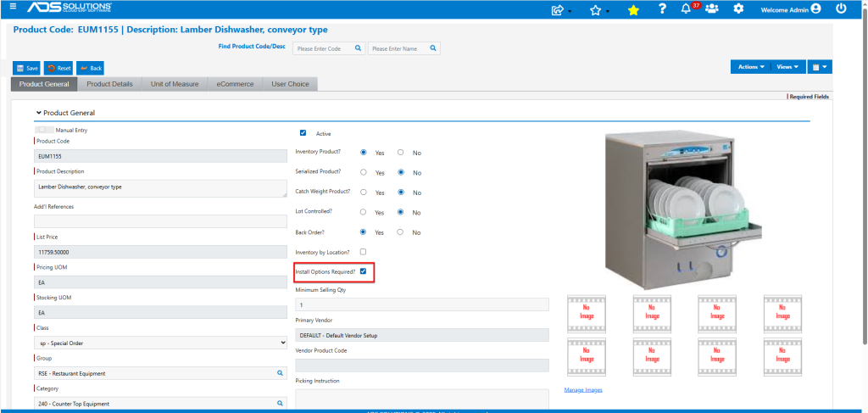The width and height of the screenshot is (868, 413).
Task: Open the Actions dropdown
Action: pos(751,66)
